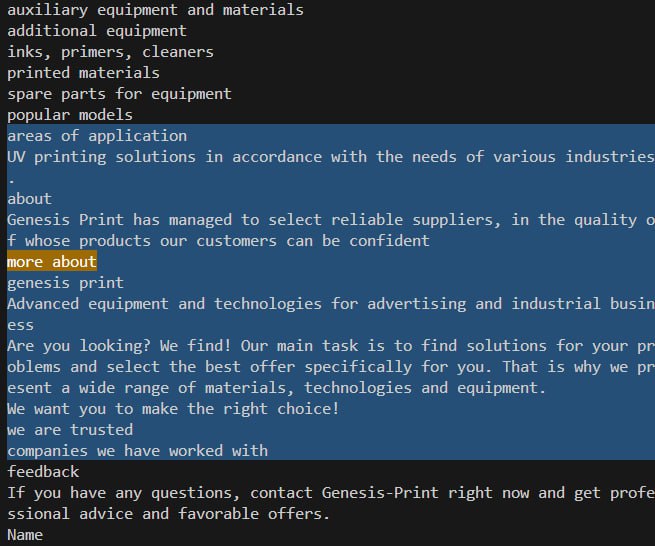Click the 'If you have any questions' sentence
655x546 pixels.
(x=331, y=503)
